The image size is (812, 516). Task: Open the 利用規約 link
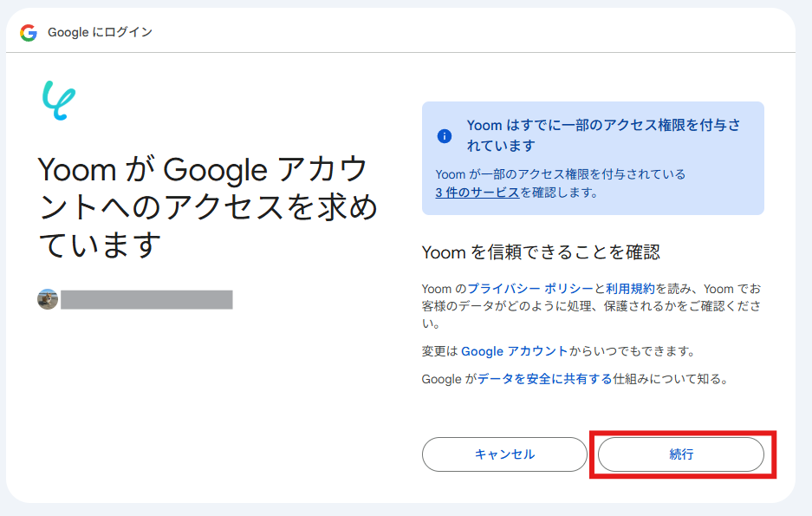pos(630,289)
